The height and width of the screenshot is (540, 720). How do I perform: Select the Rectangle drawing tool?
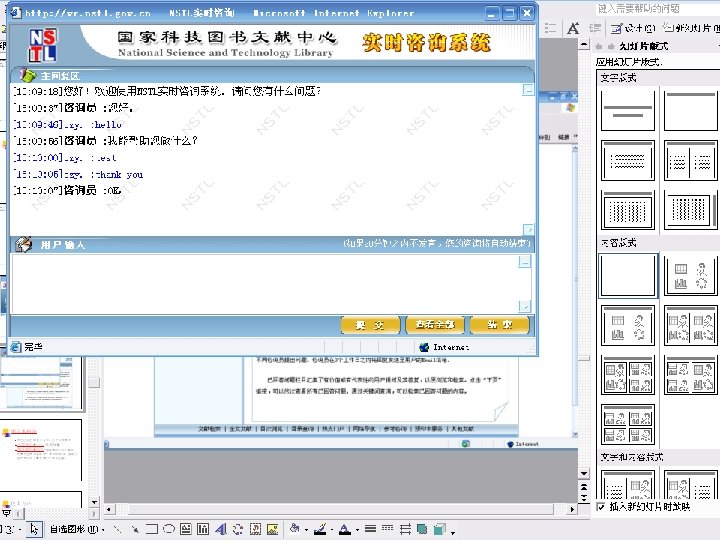[152, 529]
